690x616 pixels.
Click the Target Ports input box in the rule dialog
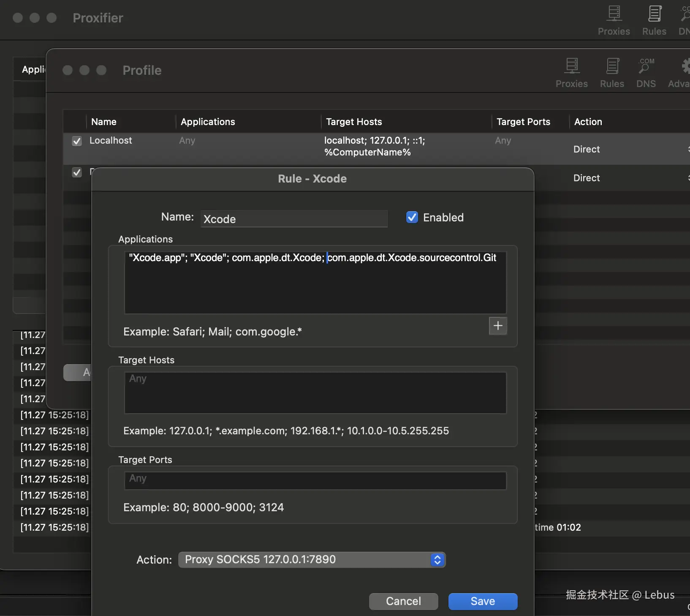click(315, 480)
